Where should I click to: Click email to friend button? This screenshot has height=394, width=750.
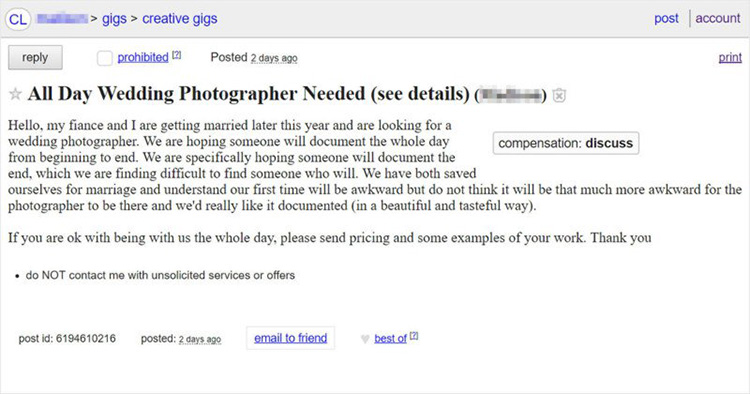click(x=290, y=338)
